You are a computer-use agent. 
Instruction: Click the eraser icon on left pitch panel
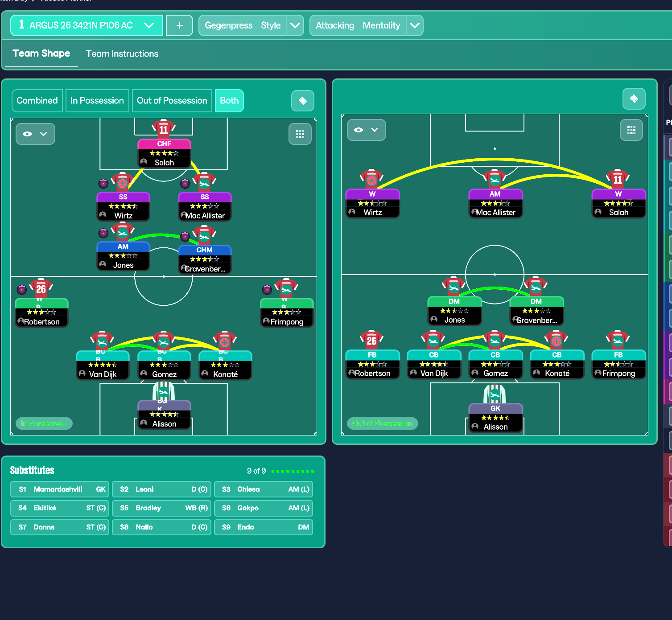pos(303,101)
